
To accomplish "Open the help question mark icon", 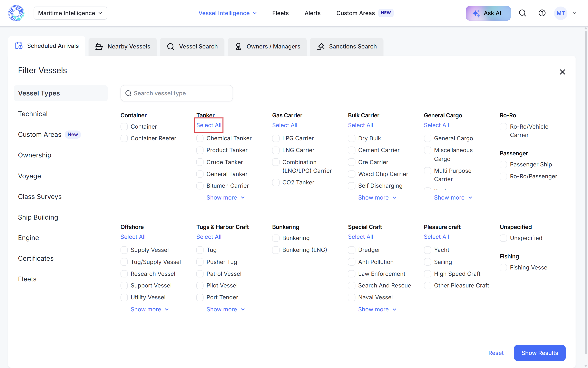I will [x=542, y=13].
